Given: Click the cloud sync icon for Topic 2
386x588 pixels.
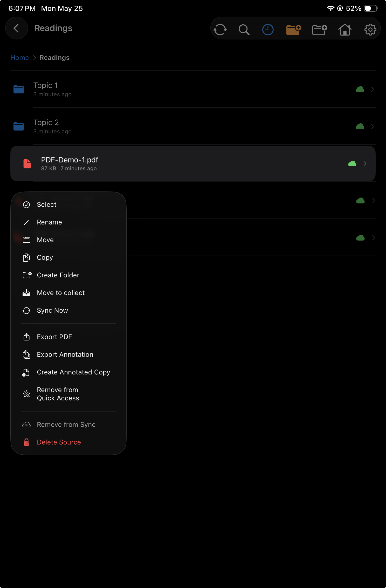Looking at the screenshot, I should click(360, 127).
